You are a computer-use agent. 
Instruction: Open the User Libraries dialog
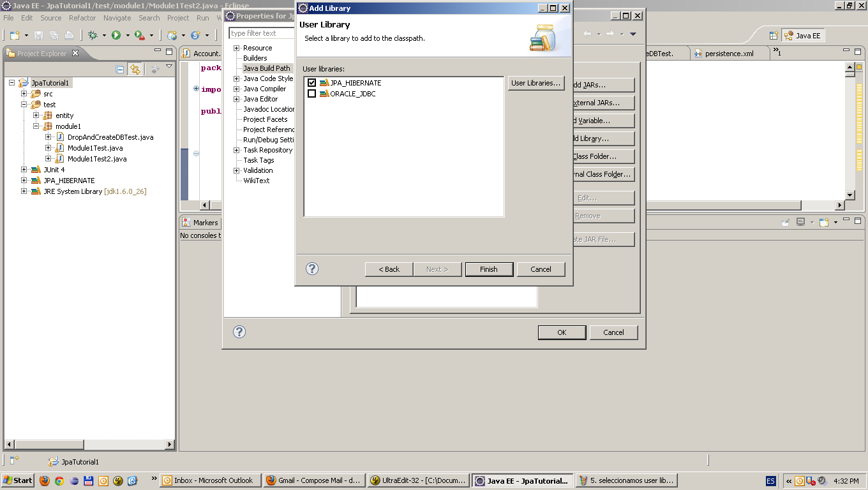click(x=536, y=83)
